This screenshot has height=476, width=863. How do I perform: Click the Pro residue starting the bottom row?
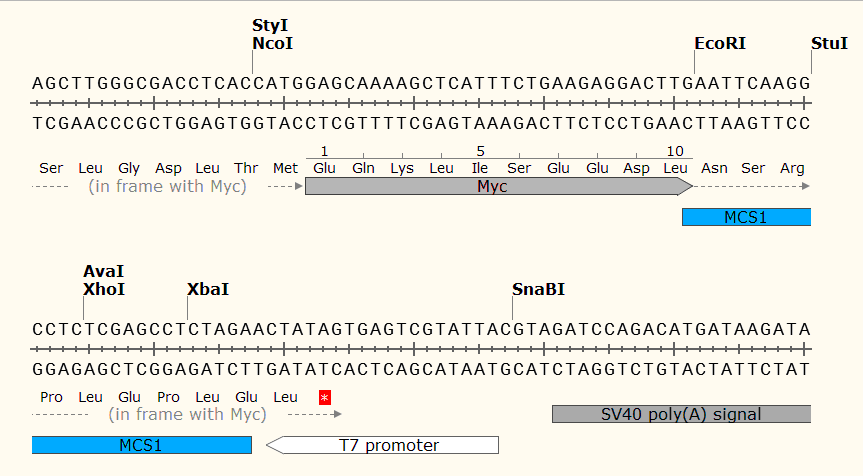tap(51, 397)
